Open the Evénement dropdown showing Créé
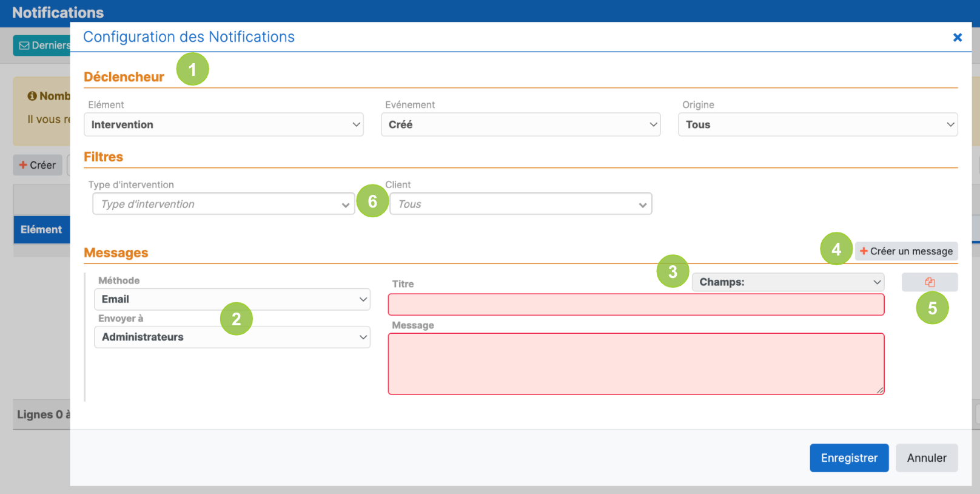The height and width of the screenshot is (494, 980). pyautogui.click(x=521, y=124)
